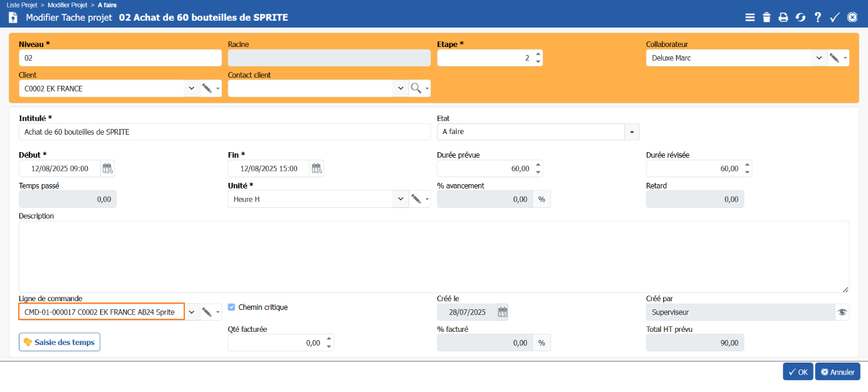
Task: Print the project task via printer icon
Action: (783, 18)
